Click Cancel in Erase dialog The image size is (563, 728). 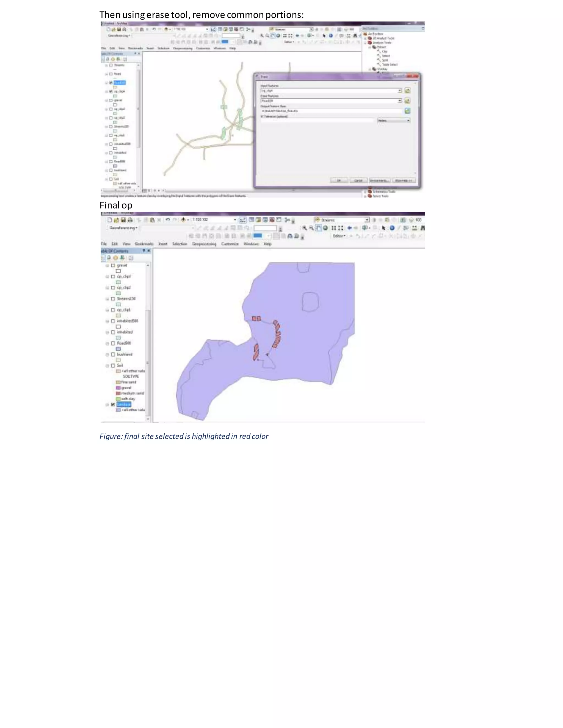tap(358, 180)
